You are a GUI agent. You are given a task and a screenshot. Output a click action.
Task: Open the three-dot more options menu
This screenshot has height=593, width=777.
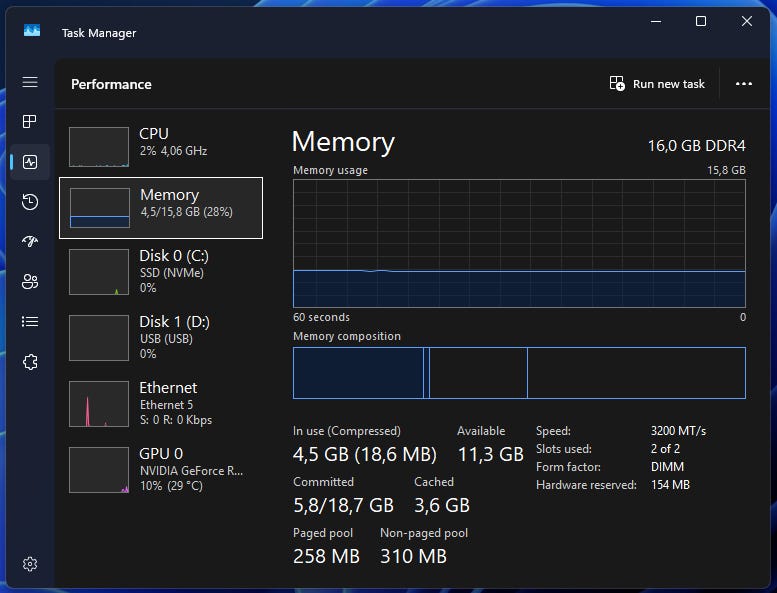point(744,84)
